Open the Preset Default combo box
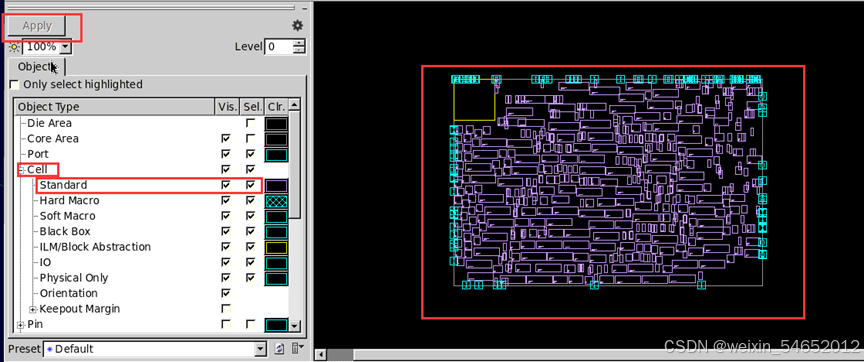 [x=154, y=349]
